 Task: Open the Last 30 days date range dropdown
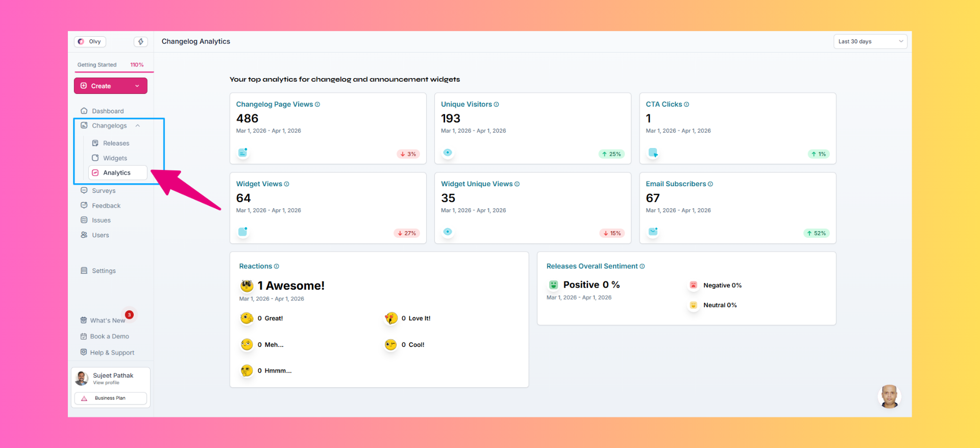click(870, 42)
